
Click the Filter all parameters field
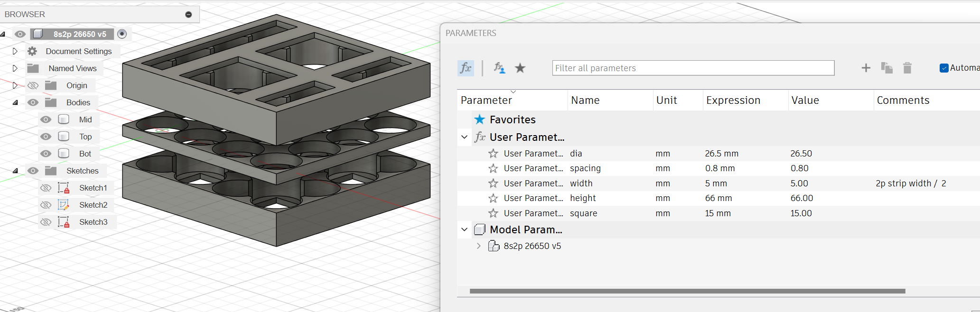693,68
